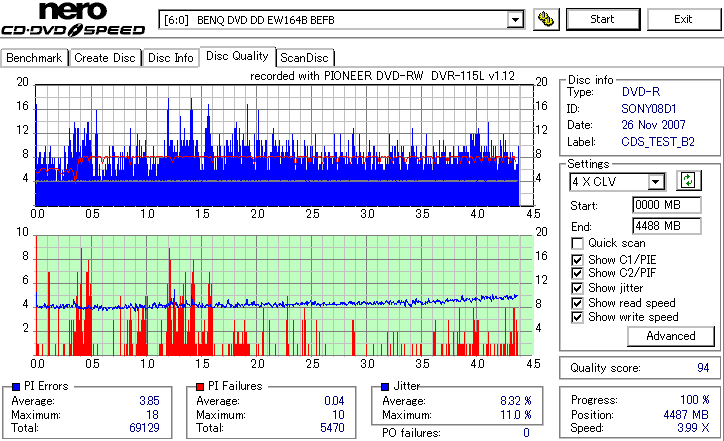
Task: Click the PI Failures average 0.04
Action: click(334, 401)
